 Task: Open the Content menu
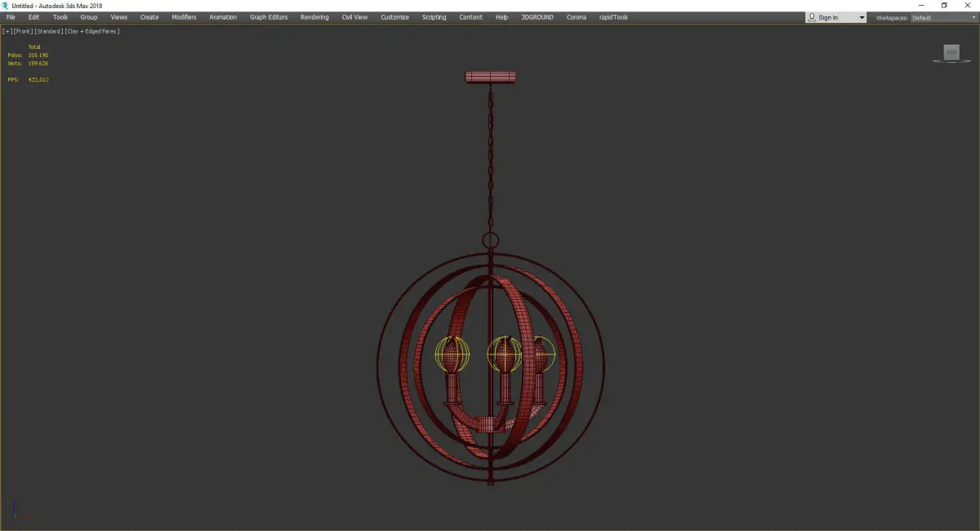pos(470,17)
